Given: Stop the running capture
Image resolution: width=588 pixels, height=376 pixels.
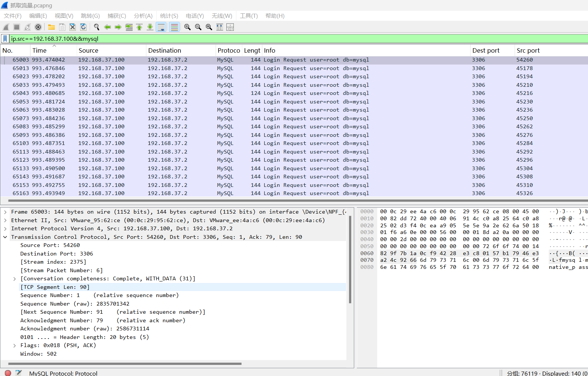Looking at the screenshot, I should pyautogui.click(x=17, y=27).
